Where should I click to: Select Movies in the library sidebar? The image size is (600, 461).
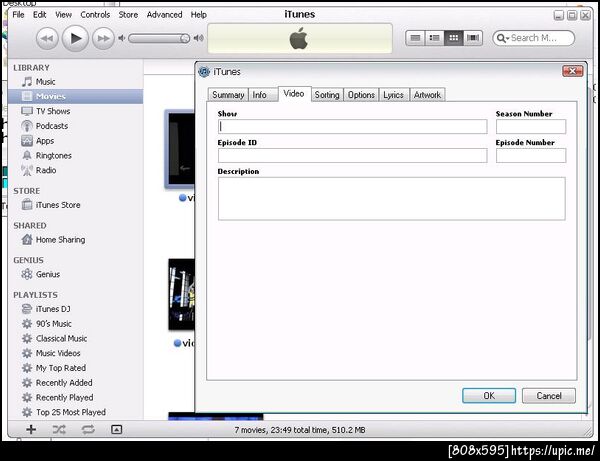(x=75, y=96)
